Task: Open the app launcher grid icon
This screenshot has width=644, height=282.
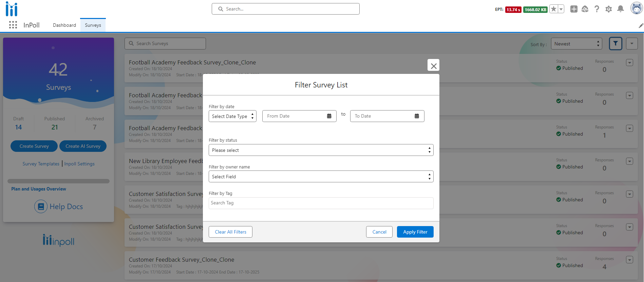Action: coord(13,25)
